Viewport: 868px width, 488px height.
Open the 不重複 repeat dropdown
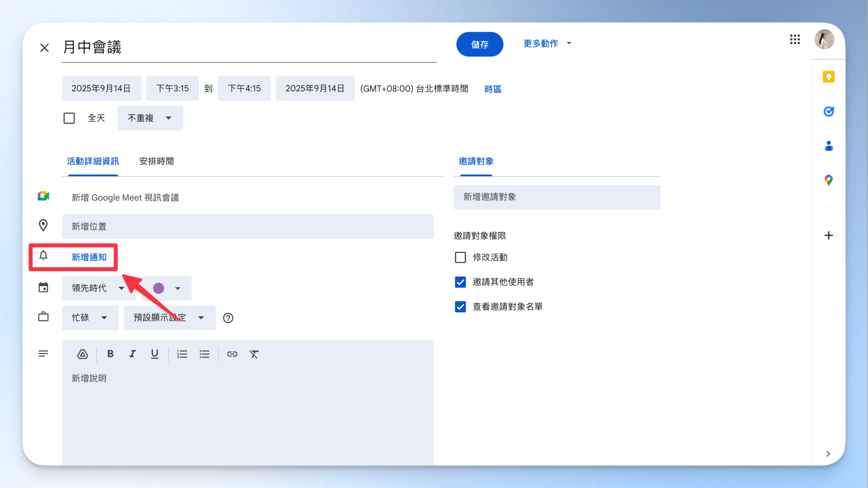coord(150,118)
